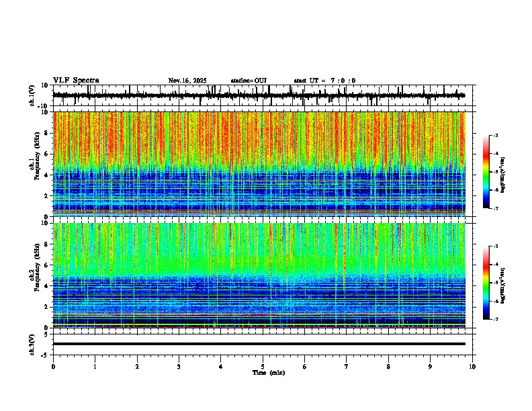Click the "3" tick on the time axis
This screenshot has height=411, width=532.
click(x=179, y=367)
